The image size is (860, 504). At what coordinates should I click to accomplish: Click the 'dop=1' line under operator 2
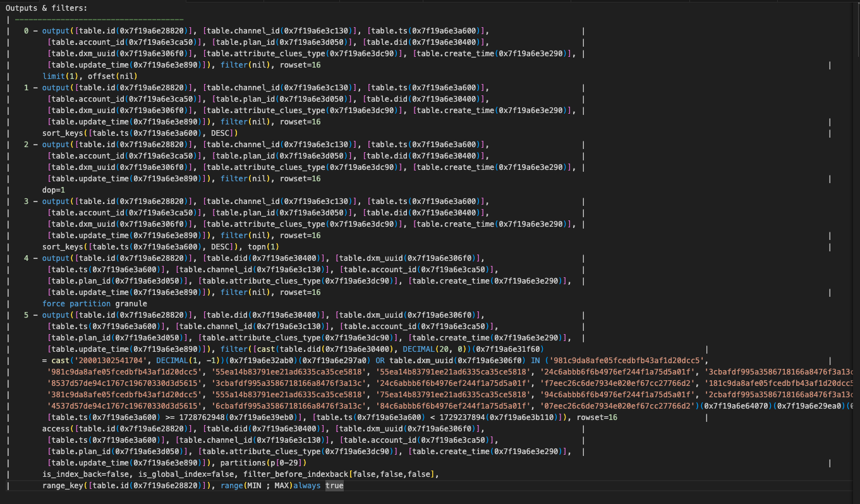54,189
